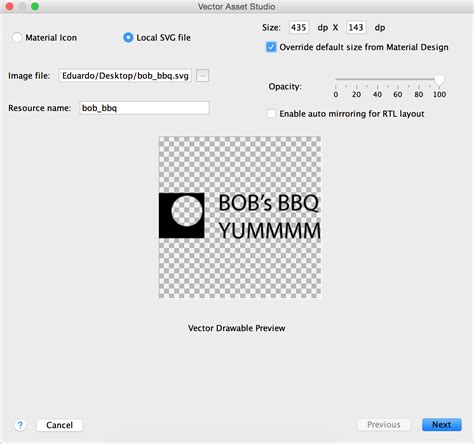Click the BOB's BBQ vector preview image
This screenshot has width=474, height=444.
click(x=240, y=217)
